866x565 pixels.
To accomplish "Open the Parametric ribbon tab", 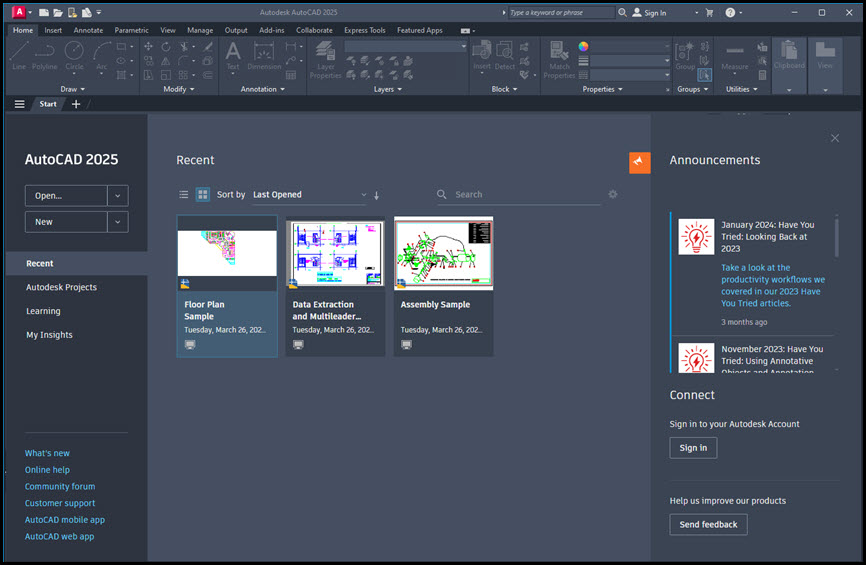I will 131,30.
